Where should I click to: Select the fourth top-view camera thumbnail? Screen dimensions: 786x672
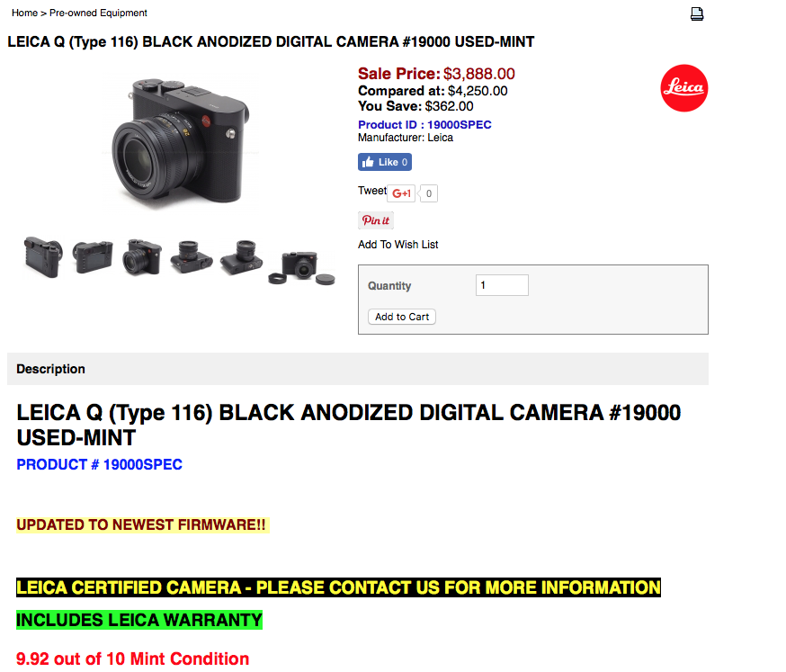coord(191,257)
